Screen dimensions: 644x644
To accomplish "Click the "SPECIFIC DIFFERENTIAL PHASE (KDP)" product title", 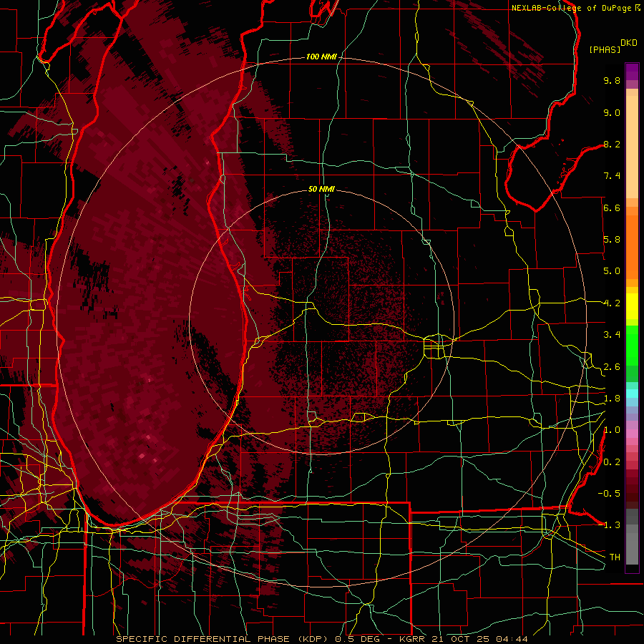I will (224, 639).
